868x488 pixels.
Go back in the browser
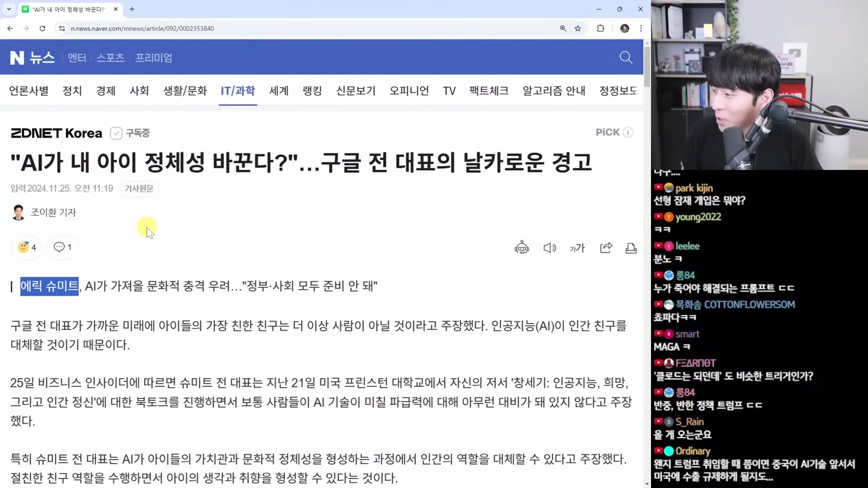pyautogui.click(x=10, y=28)
